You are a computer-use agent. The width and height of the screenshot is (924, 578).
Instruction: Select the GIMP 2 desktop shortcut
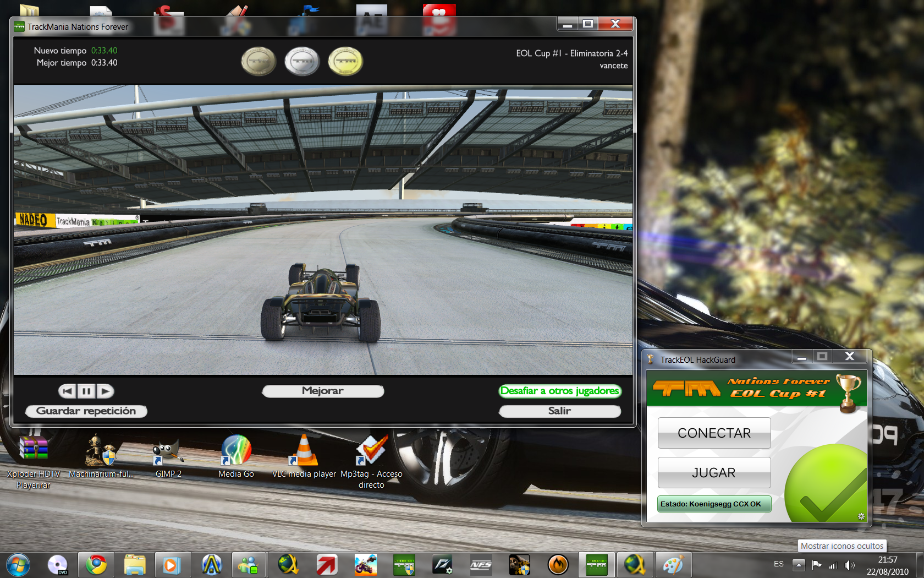click(168, 457)
